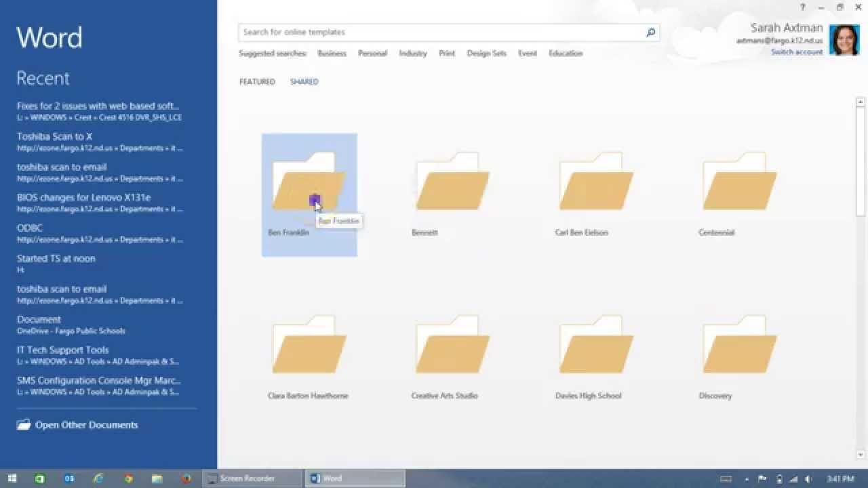868x488 pixels.
Task: Open recent 'SMS Configuration Console Mgr Marc...'
Action: click(99, 386)
